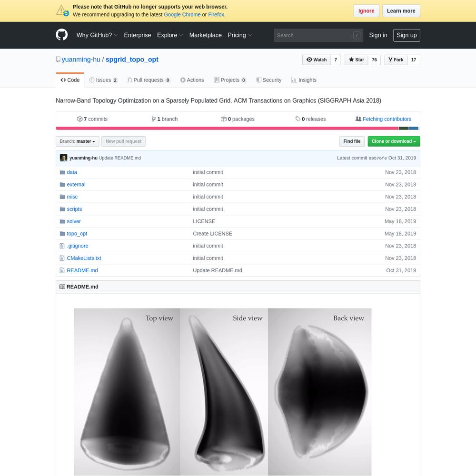
Task: Click Sign in
Action: click(378, 35)
